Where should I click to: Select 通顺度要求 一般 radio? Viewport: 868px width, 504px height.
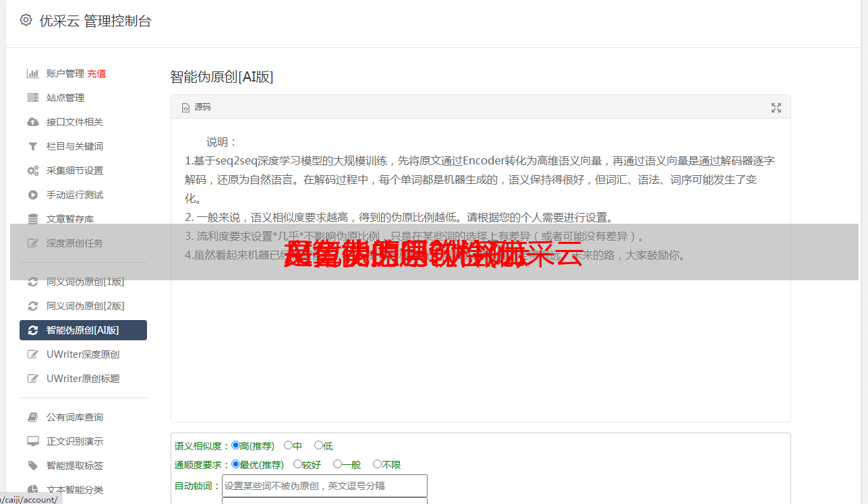coord(337,464)
